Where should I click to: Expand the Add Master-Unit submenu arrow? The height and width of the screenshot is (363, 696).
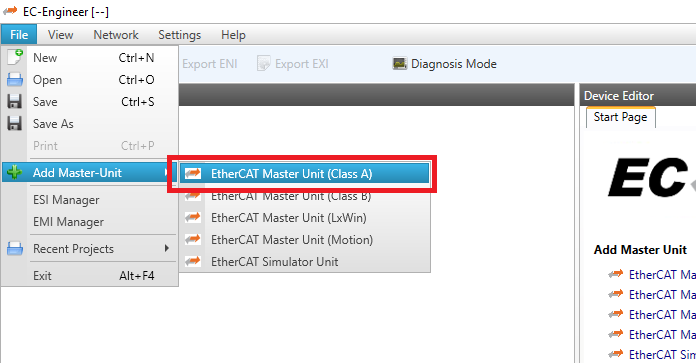[x=166, y=172]
